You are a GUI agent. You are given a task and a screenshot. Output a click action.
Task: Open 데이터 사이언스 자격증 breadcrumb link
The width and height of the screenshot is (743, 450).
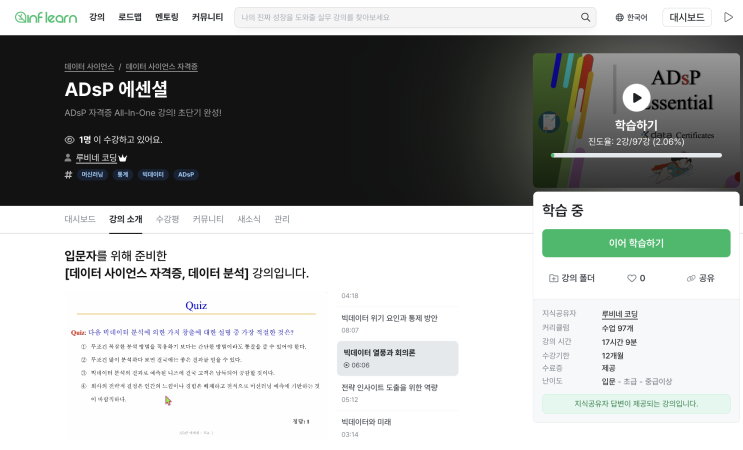[x=162, y=67]
